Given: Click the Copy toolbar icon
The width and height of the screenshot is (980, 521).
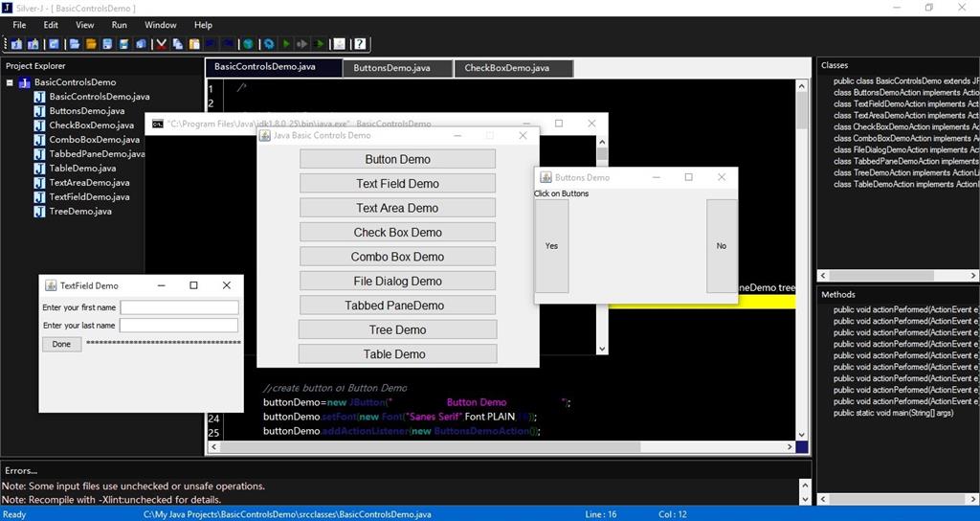Looking at the screenshot, I should coord(177,44).
